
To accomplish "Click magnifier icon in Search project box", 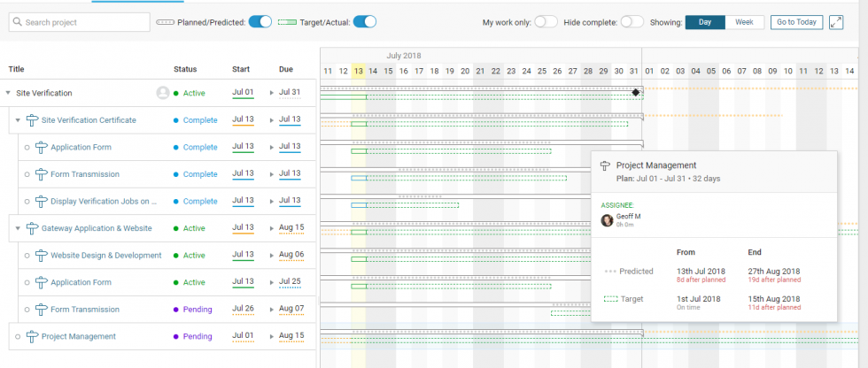I will point(17,22).
